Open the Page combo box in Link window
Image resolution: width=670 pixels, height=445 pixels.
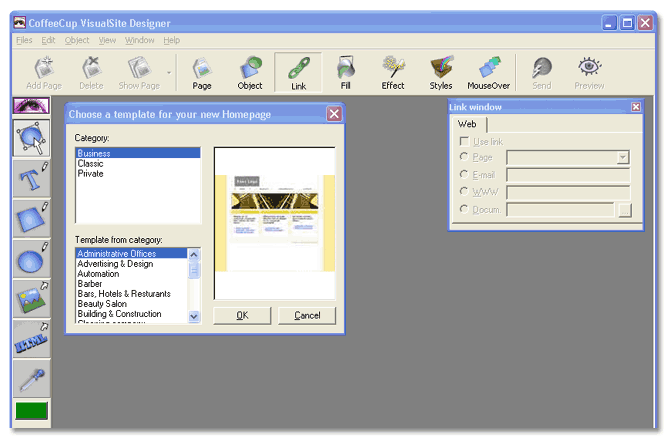(567, 158)
